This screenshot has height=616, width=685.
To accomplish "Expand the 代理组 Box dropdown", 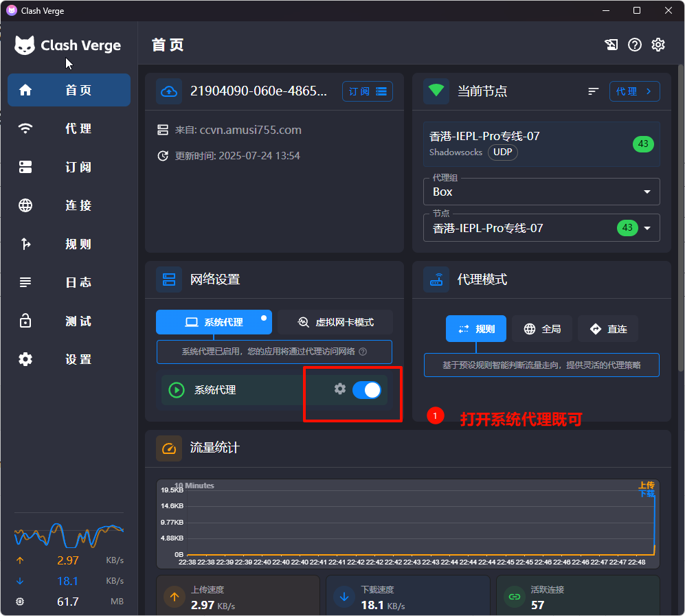I will click(x=541, y=192).
